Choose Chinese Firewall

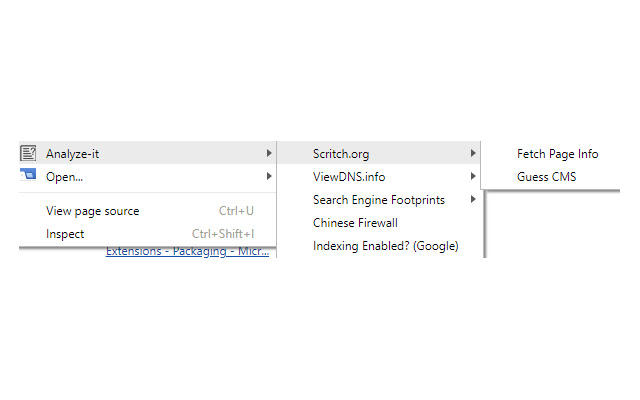(x=379, y=223)
